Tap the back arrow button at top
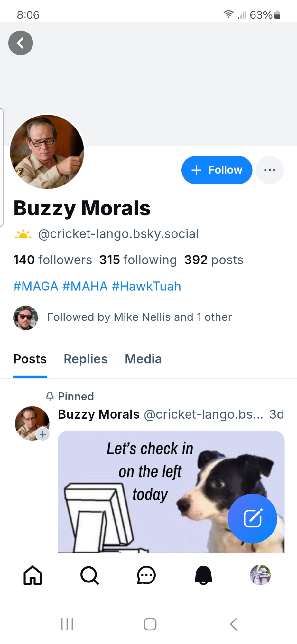This screenshot has width=297, height=644. point(21,43)
